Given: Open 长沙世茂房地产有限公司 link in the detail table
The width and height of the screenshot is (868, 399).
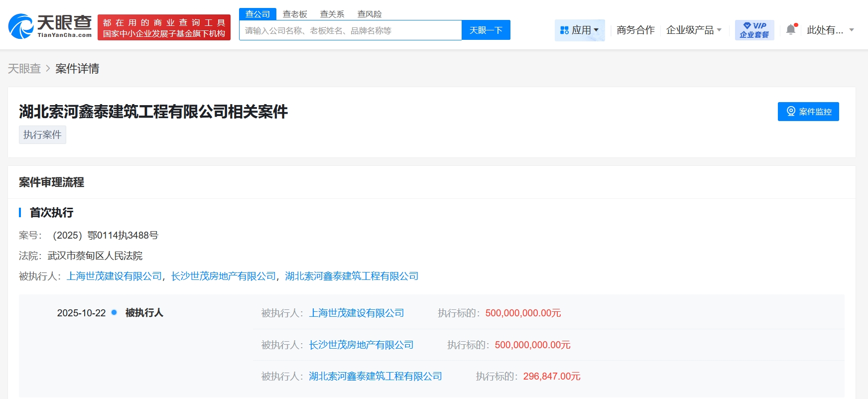Looking at the screenshot, I should click(x=361, y=345).
